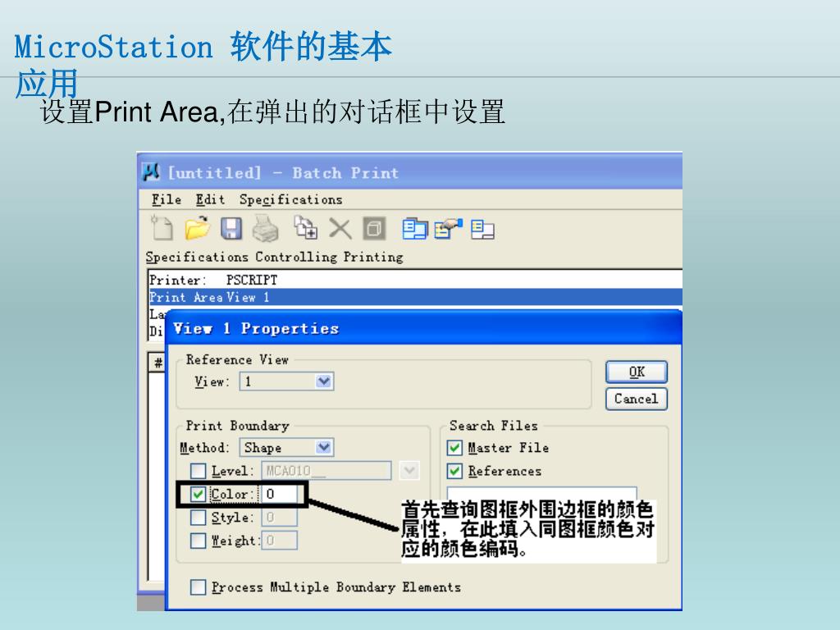Click the Search Files text box
The image size is (840, 630).
pyautogui.click(x=541, y=493)
